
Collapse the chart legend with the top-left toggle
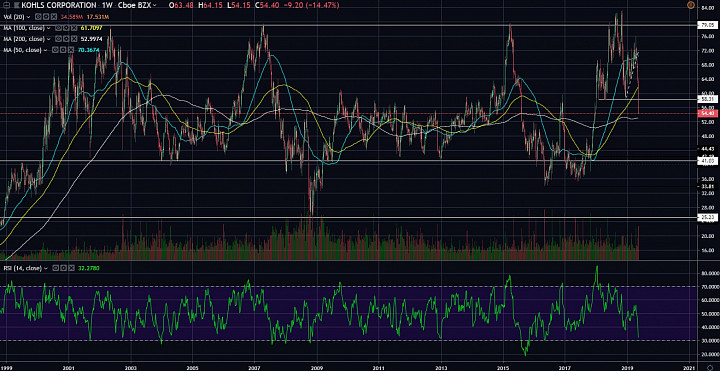coord(6,5)
